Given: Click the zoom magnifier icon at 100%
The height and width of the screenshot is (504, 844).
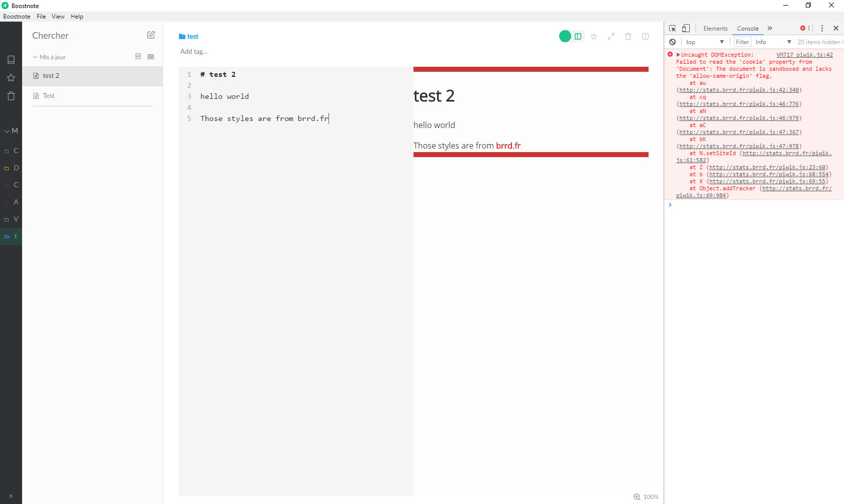Looking at the screenshot, I should [637, 497].
